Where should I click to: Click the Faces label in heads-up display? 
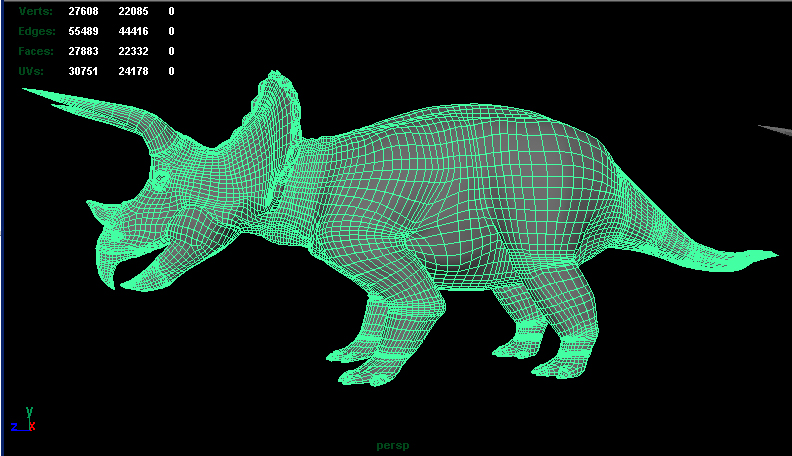click(36, 52)
